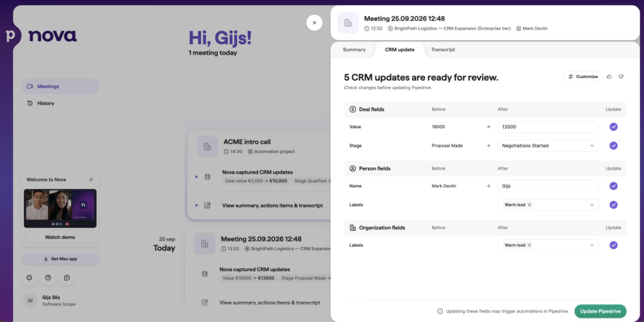Click the building icon of Meeting 25.09.2026 card
The image size is (644, 322).
(x=204, y=243)
